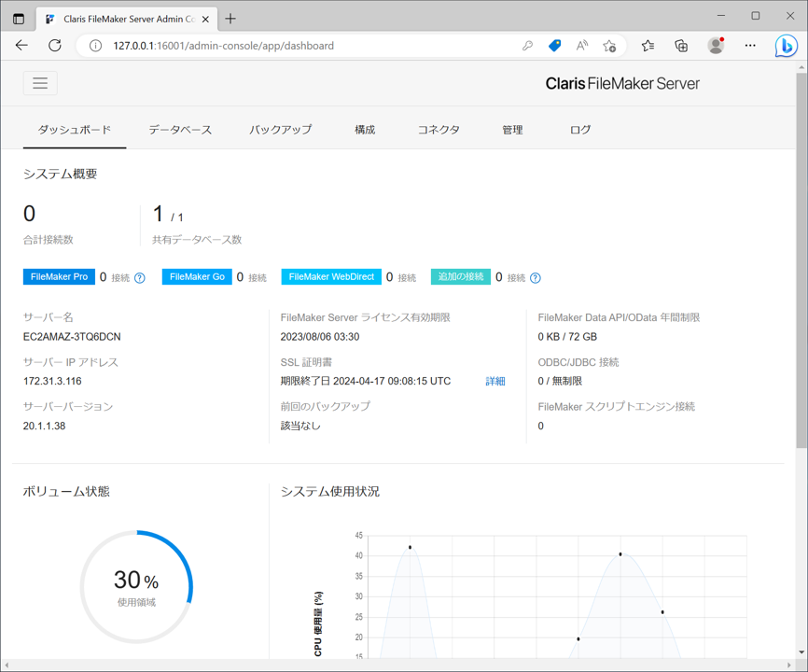The image size is (808, 672).
Task: Click the license expiry date 2023/08/06 03:30
Action: 320,337
